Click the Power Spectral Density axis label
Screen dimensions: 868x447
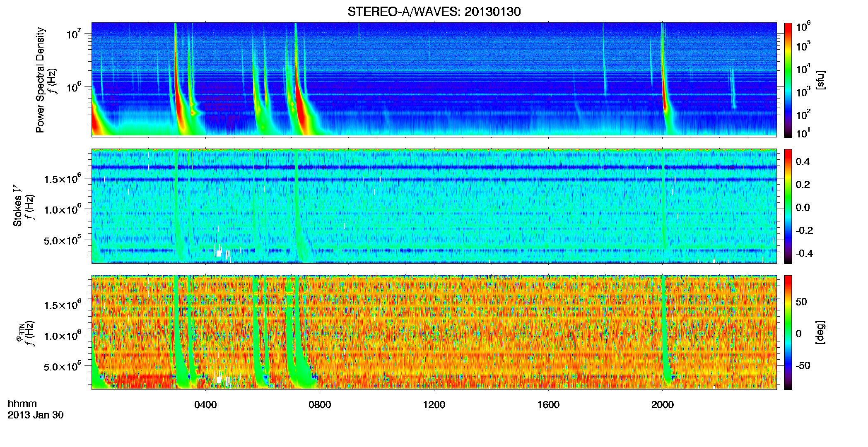point(40,80)
